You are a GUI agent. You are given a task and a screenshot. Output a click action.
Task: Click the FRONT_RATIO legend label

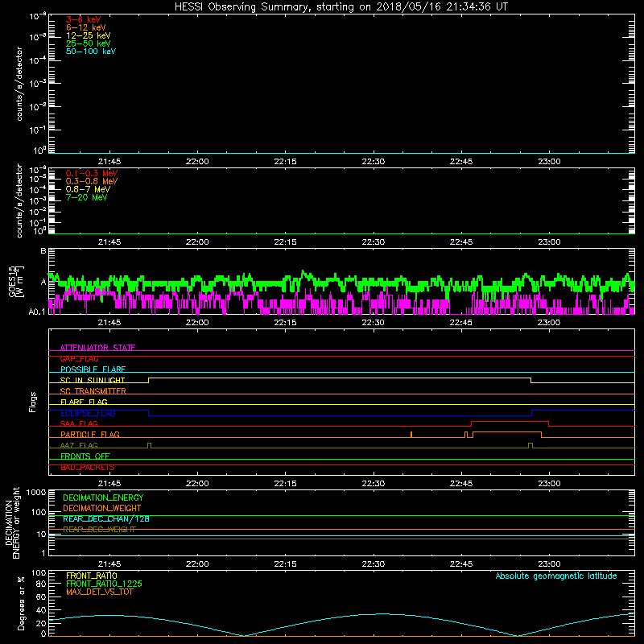(92, 576)
